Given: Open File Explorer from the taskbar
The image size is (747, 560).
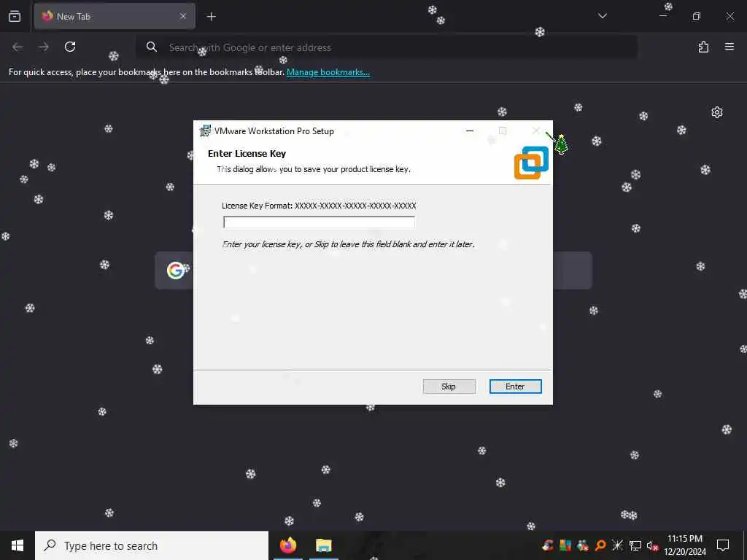Looking at the screenshot, I should coord(323,545).
